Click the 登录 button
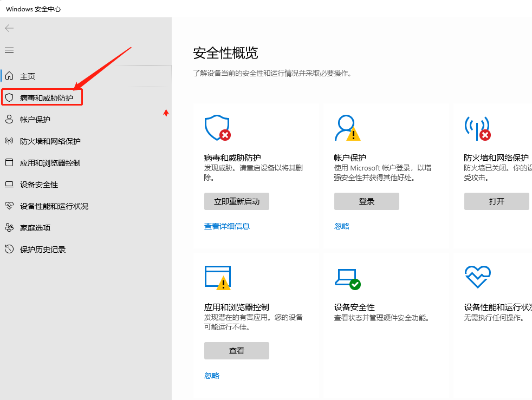The width and height of the screenshot is (532, 400). pos(366,201)
